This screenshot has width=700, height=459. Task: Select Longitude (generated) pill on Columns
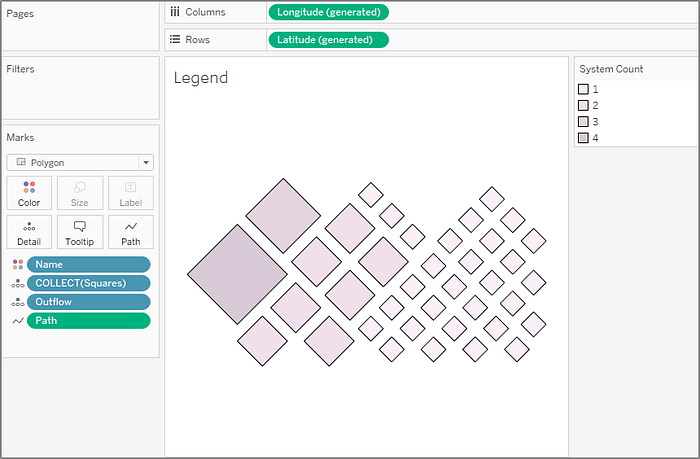pyautogui.click(x=329, y=12)
